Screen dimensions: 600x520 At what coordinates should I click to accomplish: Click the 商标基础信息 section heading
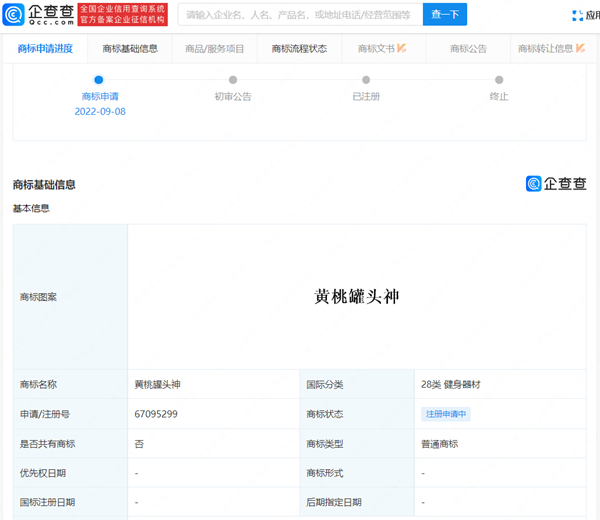point(44,185)
